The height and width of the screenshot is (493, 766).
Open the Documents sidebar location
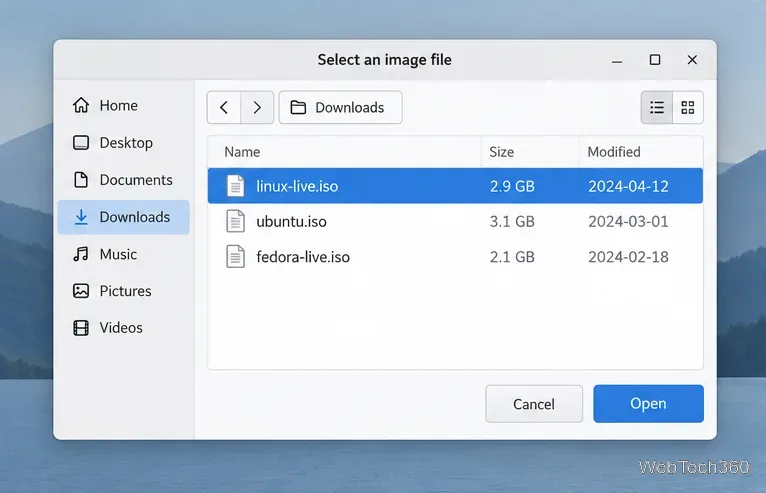(124, 180)
